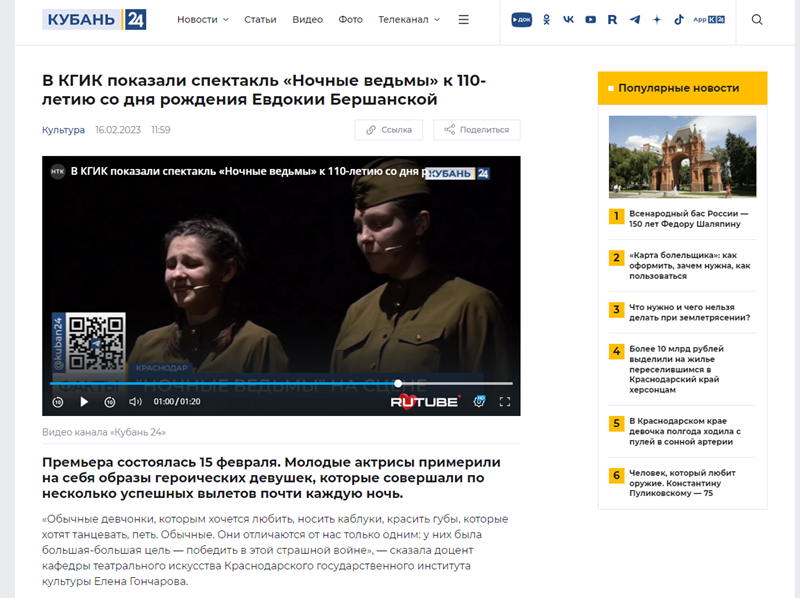Open the hamburger menu in the header

(463, 19)
